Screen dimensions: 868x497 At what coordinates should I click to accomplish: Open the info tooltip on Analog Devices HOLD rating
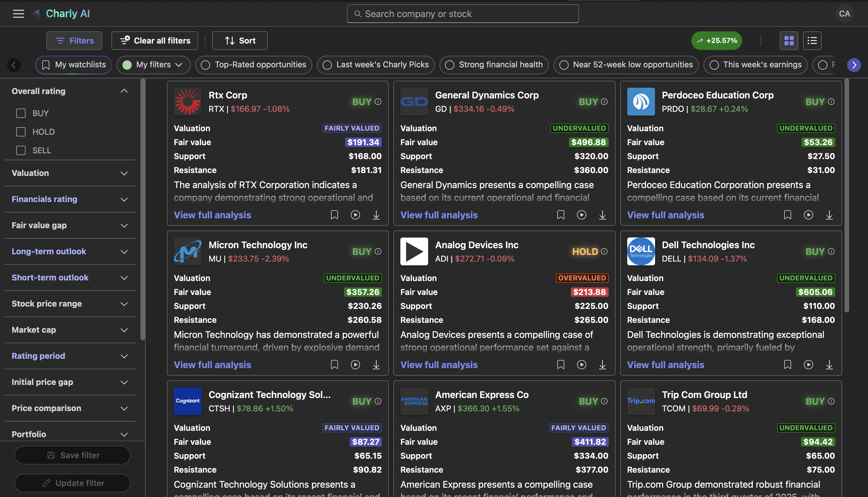604,252
